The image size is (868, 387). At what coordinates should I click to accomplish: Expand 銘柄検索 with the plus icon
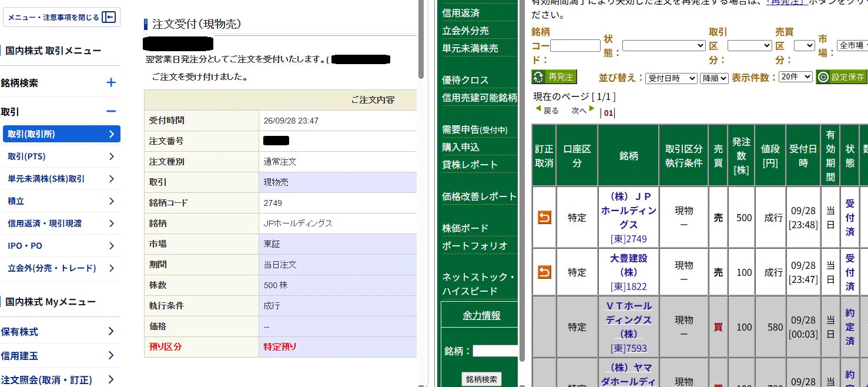(110, 83)
